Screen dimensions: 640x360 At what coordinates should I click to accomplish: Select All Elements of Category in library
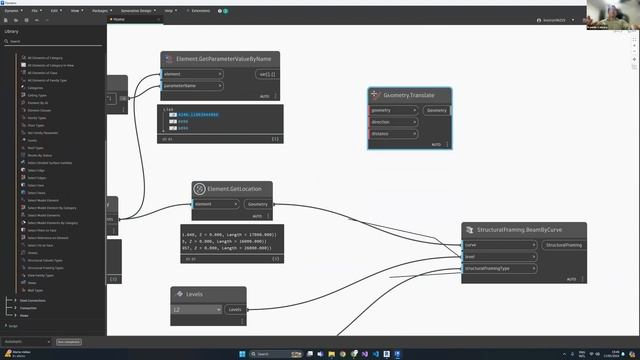click(45, 58)
